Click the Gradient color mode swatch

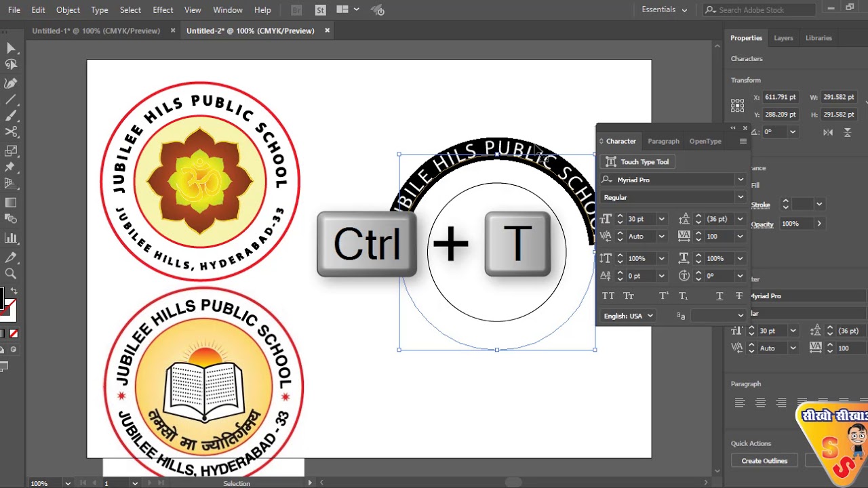[x=2, y=333]
